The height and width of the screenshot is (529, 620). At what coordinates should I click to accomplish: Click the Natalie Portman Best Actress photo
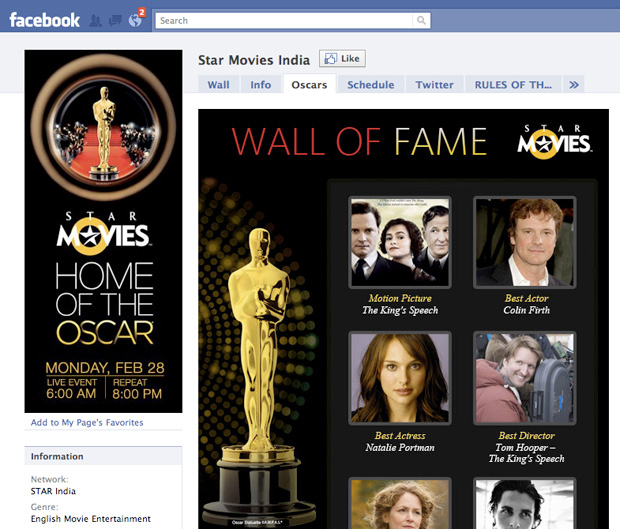pyautogui.click(x=400, y=378)
